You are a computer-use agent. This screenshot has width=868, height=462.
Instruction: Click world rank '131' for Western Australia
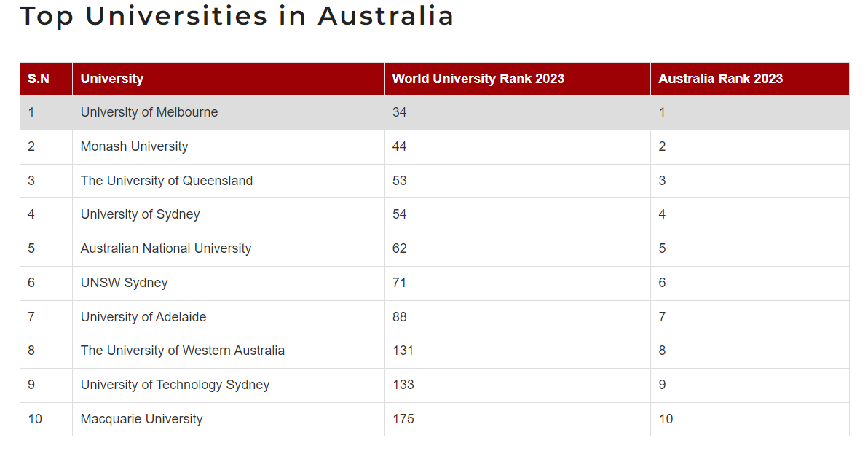tap(403, 351)
